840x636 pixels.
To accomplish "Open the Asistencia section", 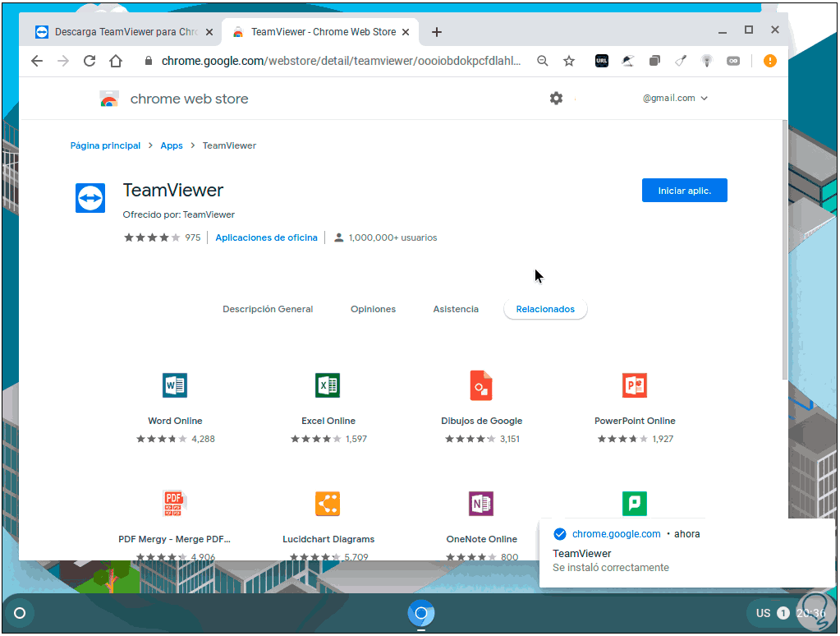I will coord(456,310).
